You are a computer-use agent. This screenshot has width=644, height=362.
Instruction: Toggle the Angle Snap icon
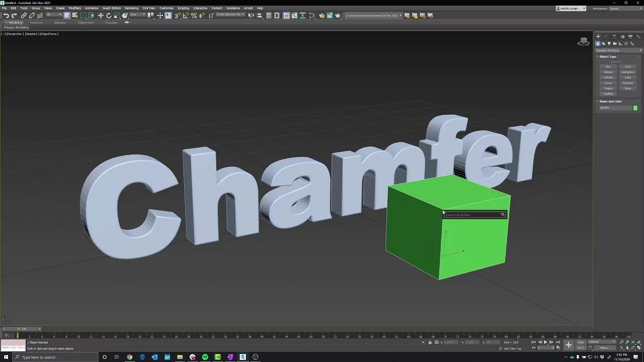coord(186,16)
